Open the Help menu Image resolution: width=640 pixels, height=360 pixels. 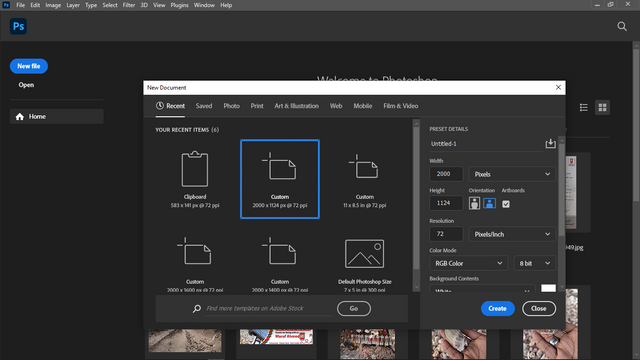[x=226, y=5]
